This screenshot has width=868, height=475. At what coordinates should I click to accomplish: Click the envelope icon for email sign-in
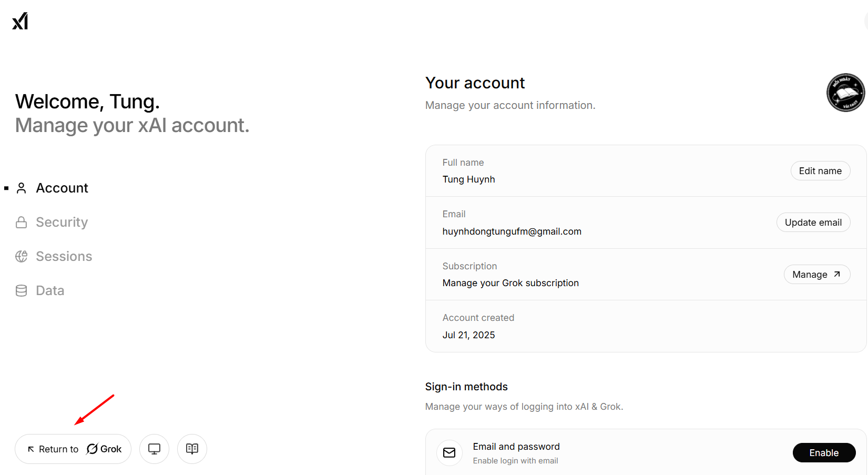pos(450,453)
